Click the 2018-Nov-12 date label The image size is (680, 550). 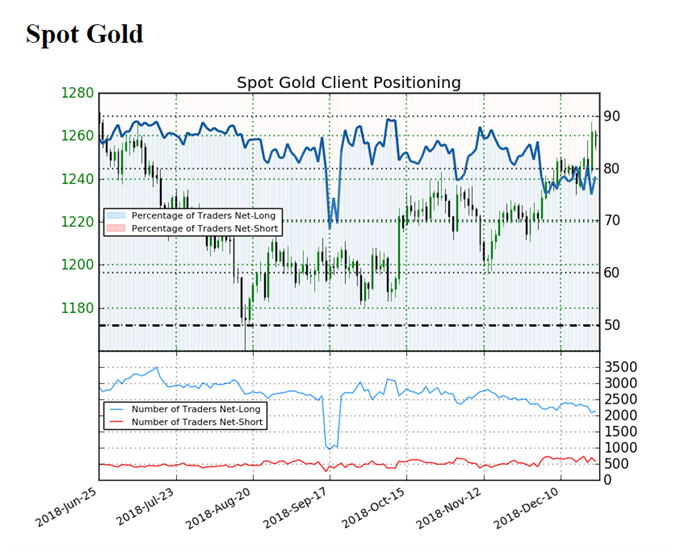click(x=449, y=508)
